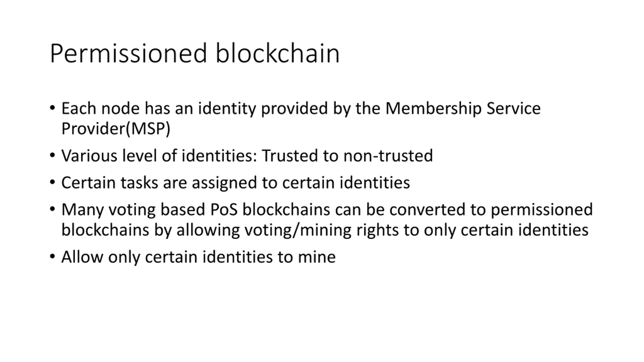Click the phrase 'Trusted to non-trusted'
The height and width of the screenshot is (362, 644).
pyautogui.click(x=347, y=156)
